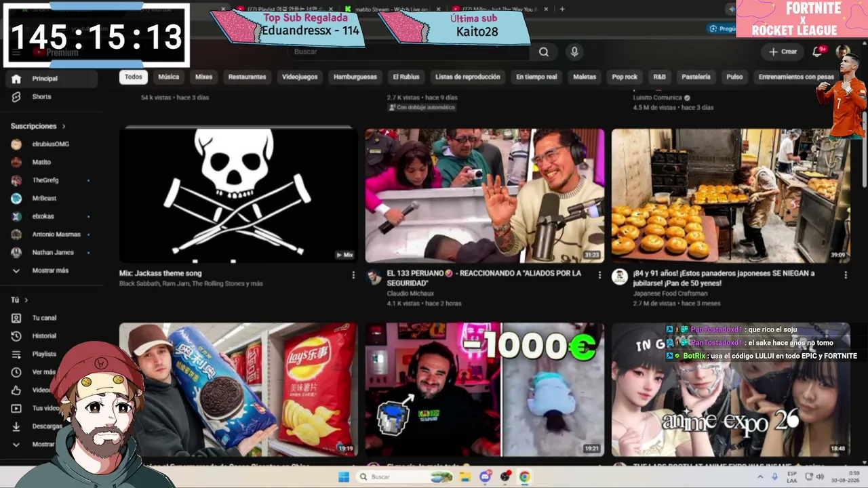Screen dimensions: 868x488
Task: Open video title Mix: Jackass theme song
Action: pos(161,274)
